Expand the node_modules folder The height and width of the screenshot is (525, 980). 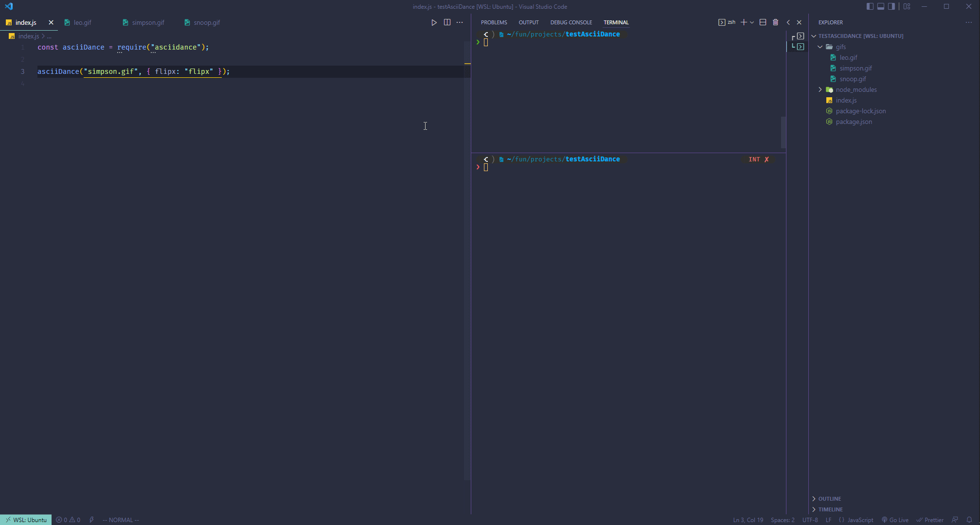[819, 89]
